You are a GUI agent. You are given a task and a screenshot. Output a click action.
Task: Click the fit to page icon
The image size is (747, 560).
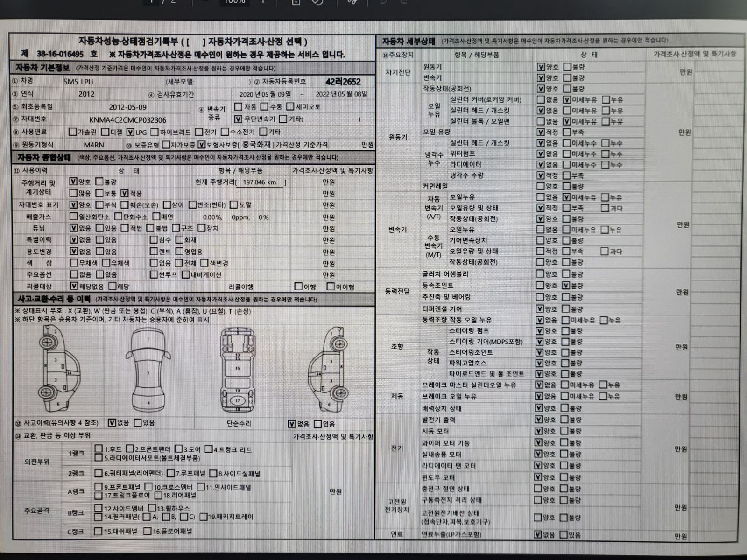tap(296, 2)
